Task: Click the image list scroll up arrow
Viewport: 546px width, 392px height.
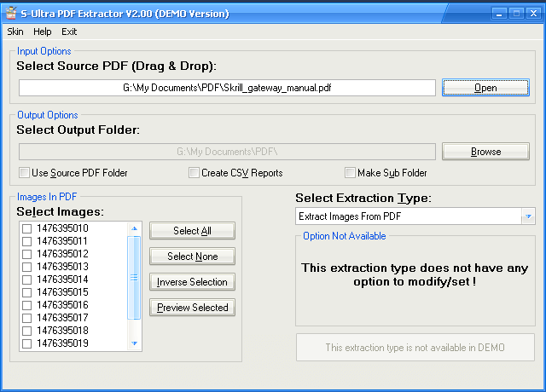Action: tap(134, 228)
